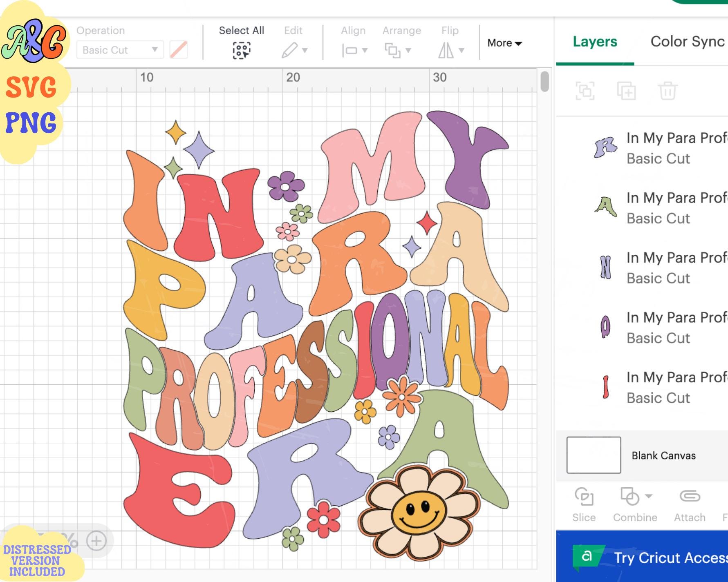Select the green A layer thumbnail
The height and width of the screenshot is (582, 728).
605,207
